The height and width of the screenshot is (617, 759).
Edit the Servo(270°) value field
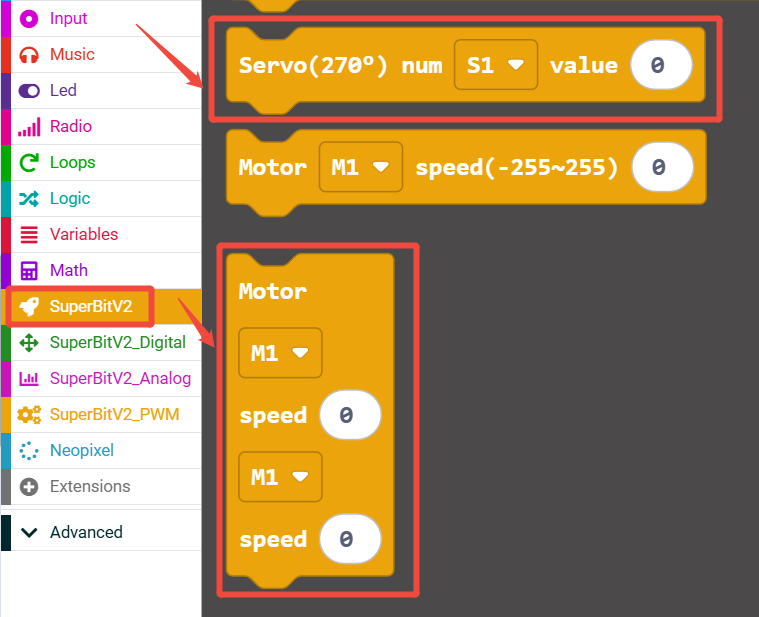[x=661, y=65]
